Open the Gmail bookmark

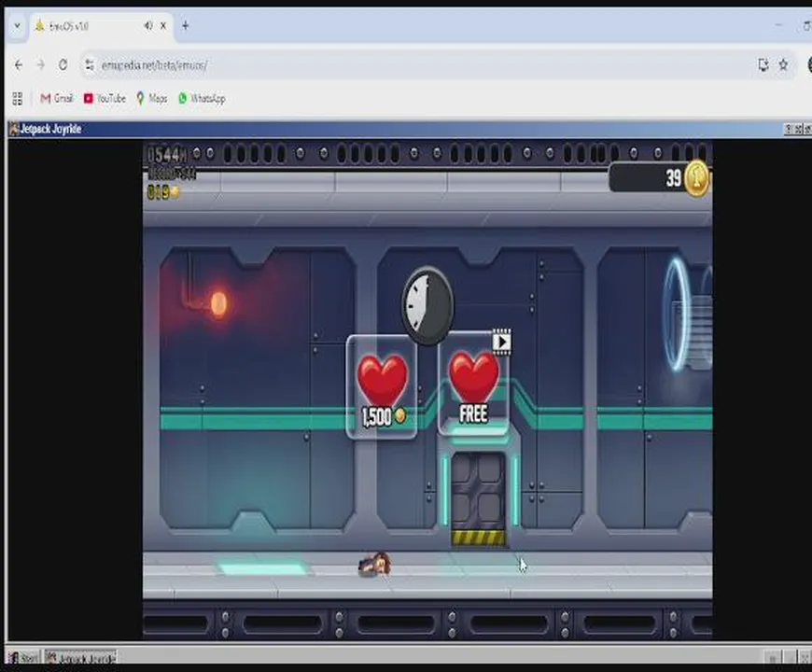57,98
